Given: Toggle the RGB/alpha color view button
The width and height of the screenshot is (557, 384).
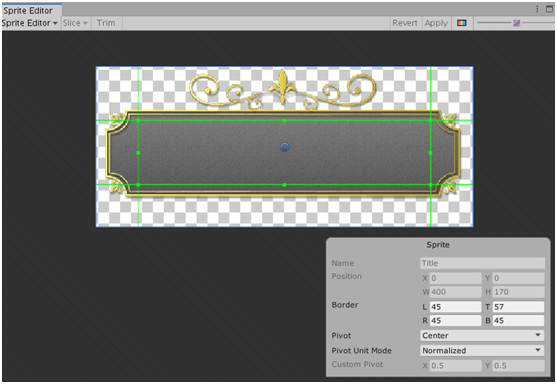Looking at the screenshot, I should [461, 23].
